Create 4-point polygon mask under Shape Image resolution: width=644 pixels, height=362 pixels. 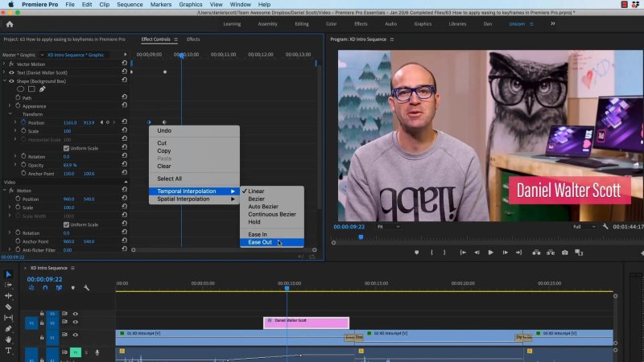click(x=31, y=89)
